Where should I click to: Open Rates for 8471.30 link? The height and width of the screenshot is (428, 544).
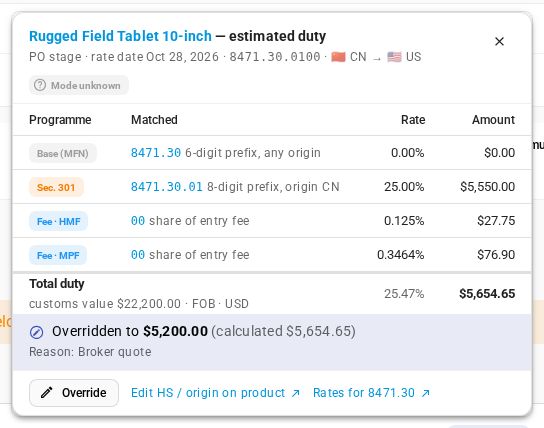[364, 393]
